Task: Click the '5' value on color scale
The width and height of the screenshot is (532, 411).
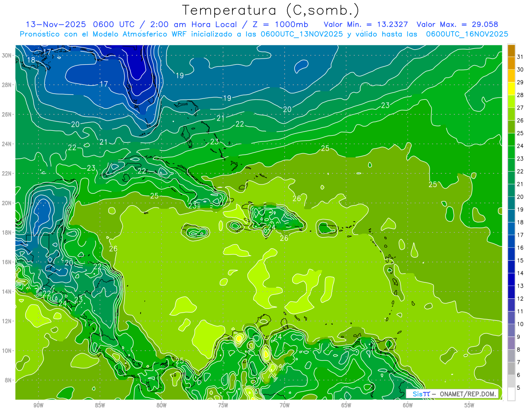Action: (519, 388)
